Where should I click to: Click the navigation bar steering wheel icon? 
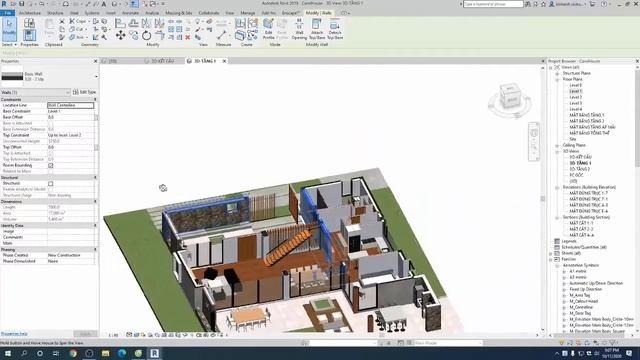click(534, 133)
